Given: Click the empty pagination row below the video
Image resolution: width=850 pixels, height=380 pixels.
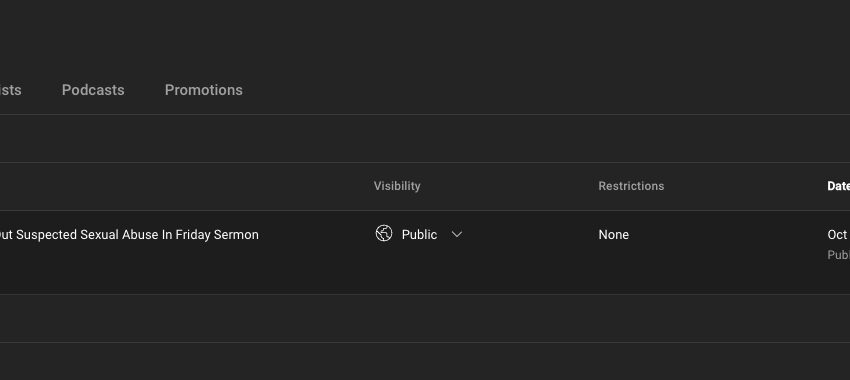Looking at the screenshot, I should [x=425, y=318].
